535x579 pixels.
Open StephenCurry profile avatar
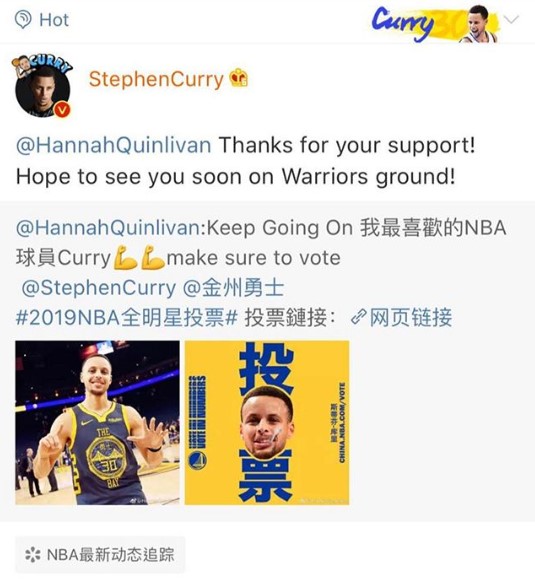(x=42, y=88)
